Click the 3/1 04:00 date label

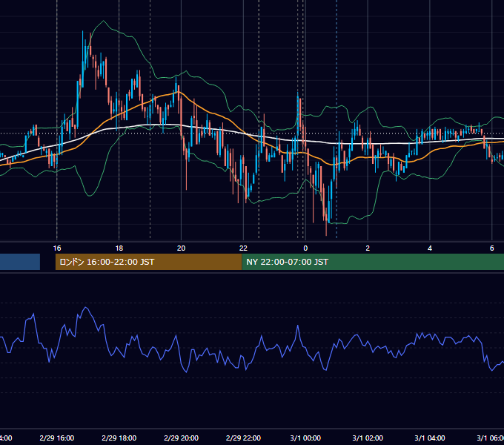click(430, 438)
